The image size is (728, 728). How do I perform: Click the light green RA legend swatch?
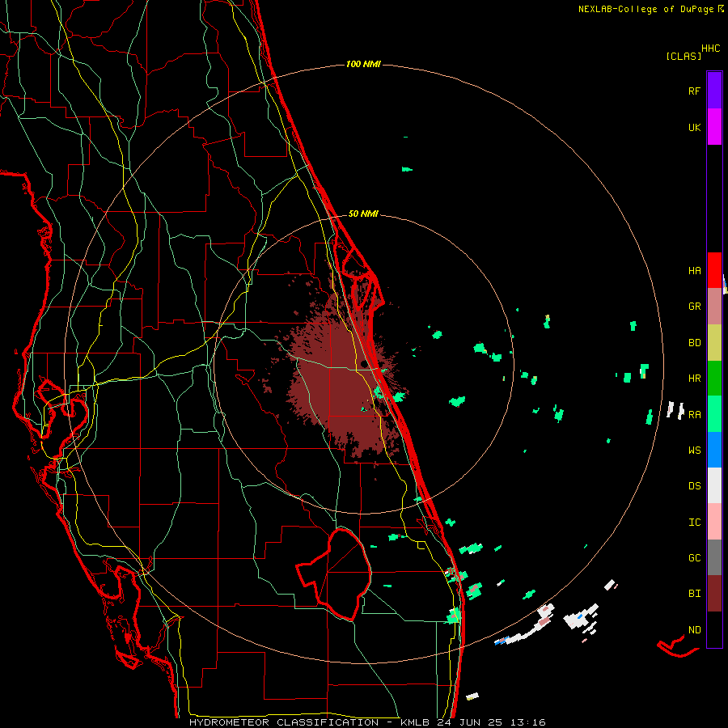click(714, 414)
